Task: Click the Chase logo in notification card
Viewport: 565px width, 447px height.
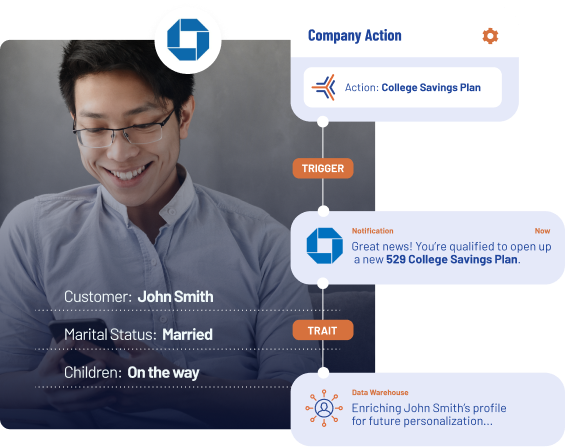Action: coord(324,246)
